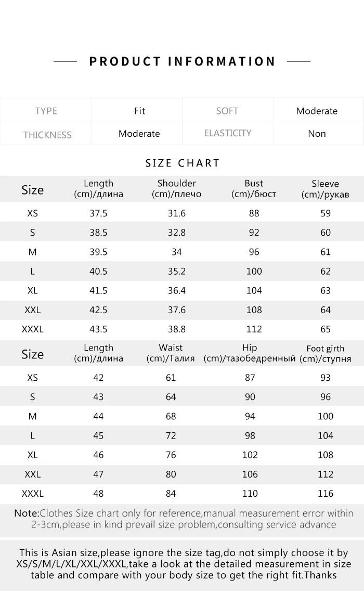The height and width of the screenshot is (606, 364).
Task: Select the Bust column header
Action: click(254, 189)
